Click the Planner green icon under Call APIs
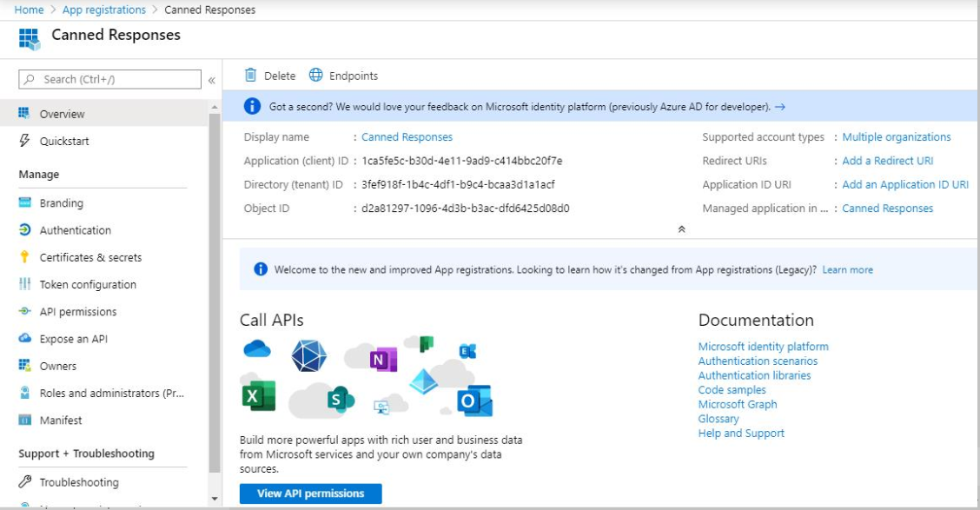This screenshot has height=510, width=980. [x=427, y=343]
